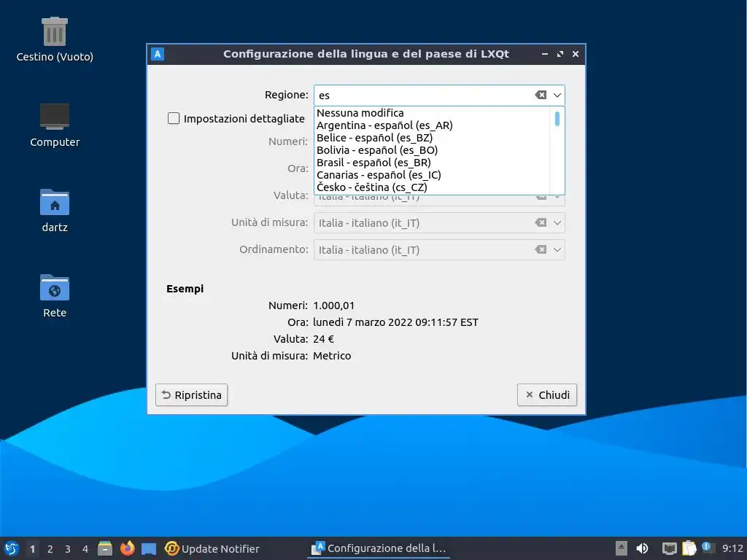Viewport: 747px width, 560px height.
Task: Click the Configurazione della l... taskbar button
Action: point(379,548)
